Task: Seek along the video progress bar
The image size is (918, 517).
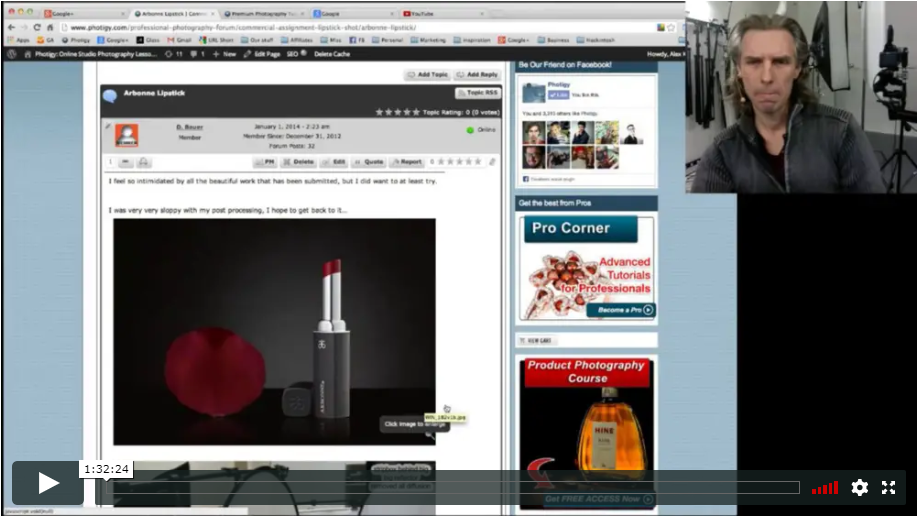Action: [453, 487]
